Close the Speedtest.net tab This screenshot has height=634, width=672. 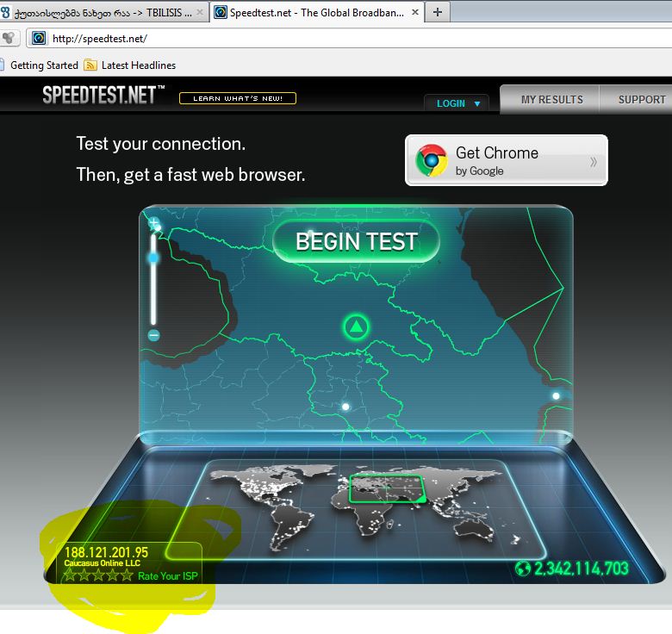tap(415, 12)
